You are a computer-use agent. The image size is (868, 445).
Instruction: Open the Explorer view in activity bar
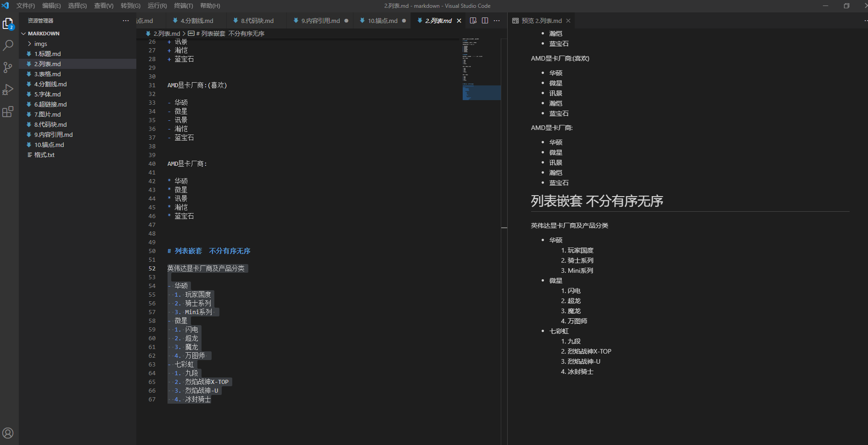[8, 24]
